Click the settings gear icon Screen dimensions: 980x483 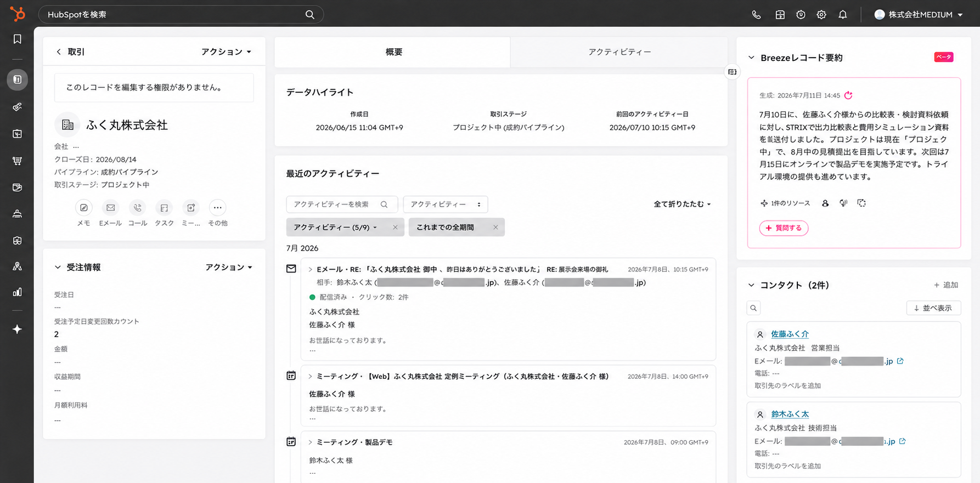[x=821, y=15]
